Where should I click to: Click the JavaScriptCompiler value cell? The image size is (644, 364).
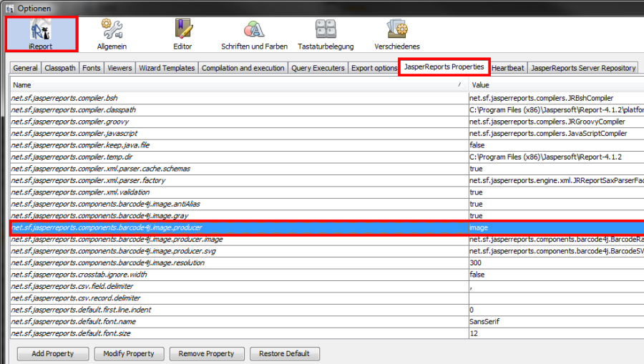point(557,133)
